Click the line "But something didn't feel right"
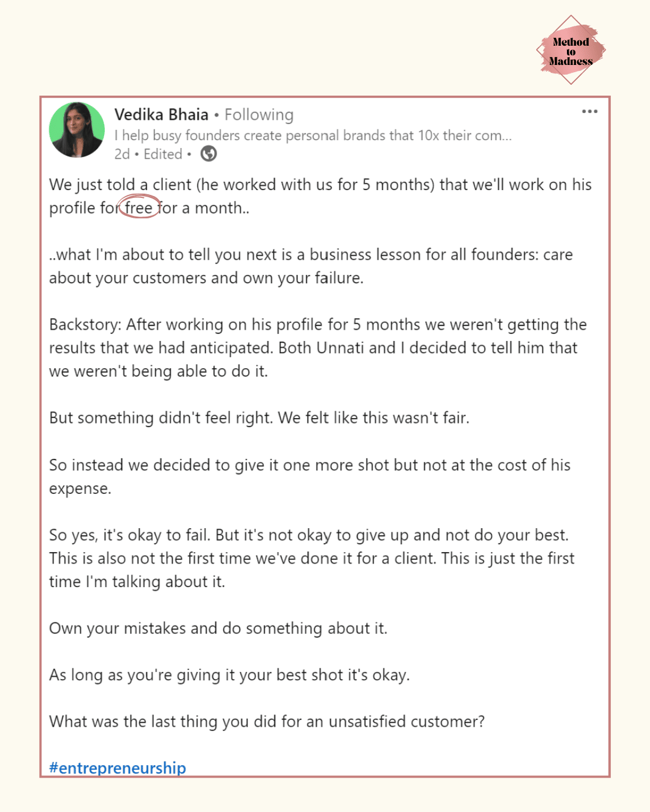This screenshot has width=650, height=812. (x=259, y=417)
